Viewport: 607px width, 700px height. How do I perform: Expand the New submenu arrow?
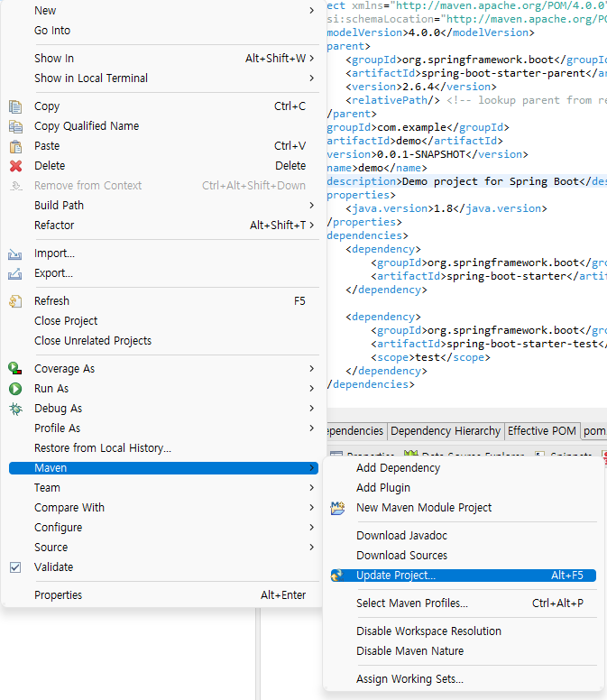coord(311,11)
